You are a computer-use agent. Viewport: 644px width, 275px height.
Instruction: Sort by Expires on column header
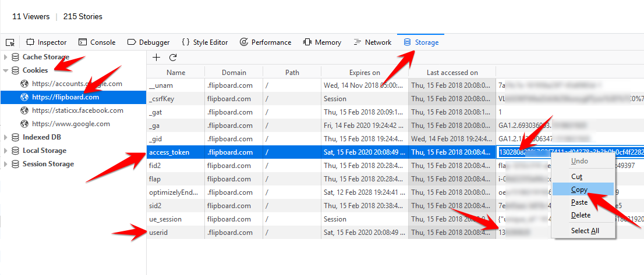[x=365, y=73]
